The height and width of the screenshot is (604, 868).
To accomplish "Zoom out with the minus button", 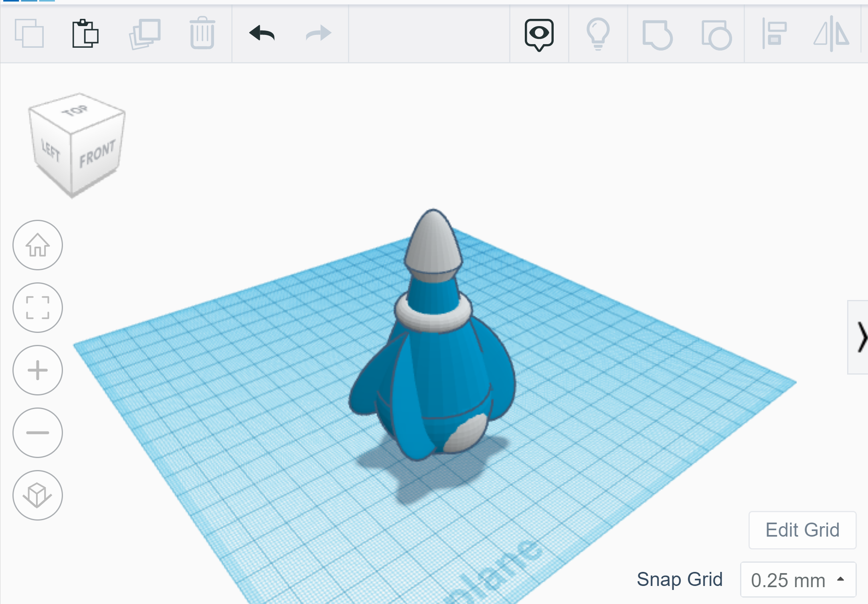I will pyautogui.click(x=38, y=433).
